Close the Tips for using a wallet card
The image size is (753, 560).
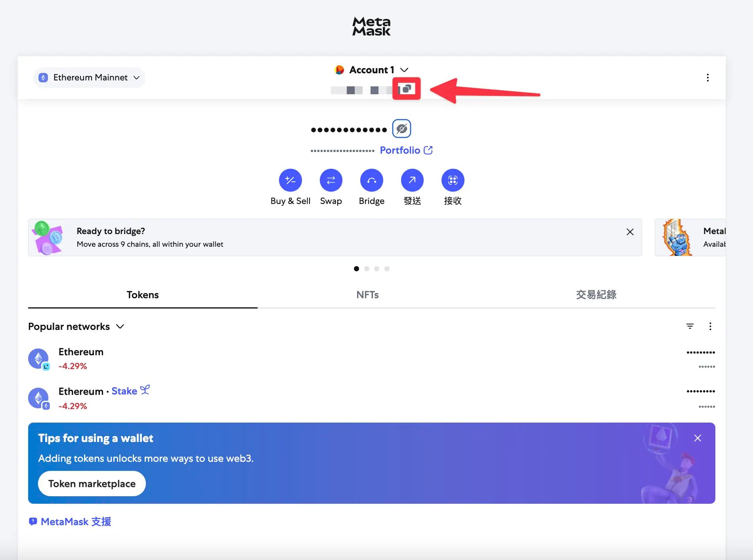pos(698,438)
